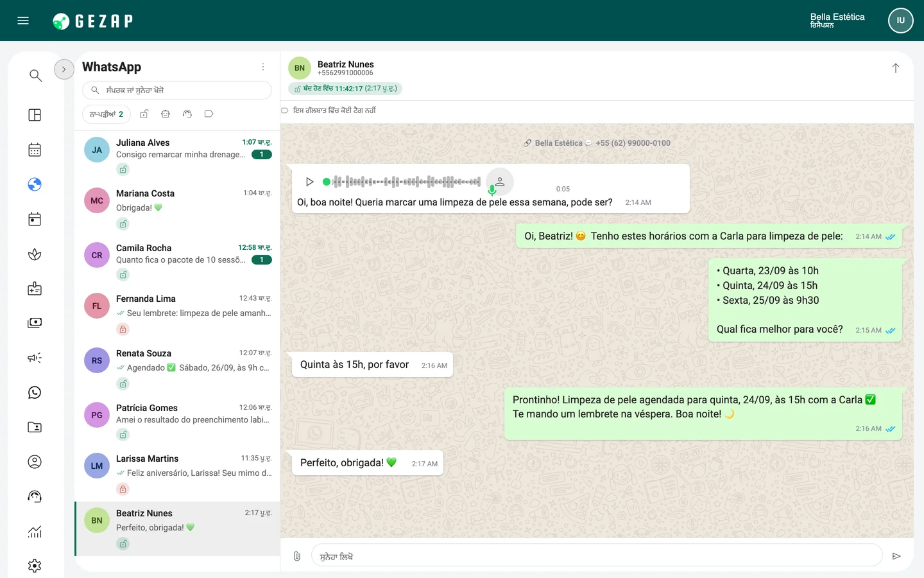The height and width of the screenshot is (578, 924).
Task: Open the user profile circle icon in the sidebar
Action: point(35,462)
